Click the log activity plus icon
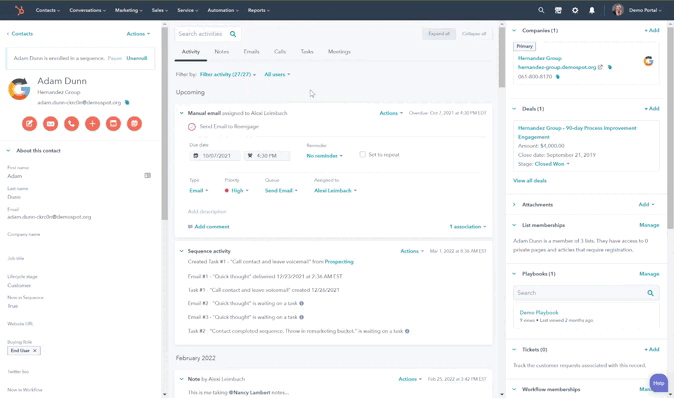The image size is (674, 398). coord(92,124)
